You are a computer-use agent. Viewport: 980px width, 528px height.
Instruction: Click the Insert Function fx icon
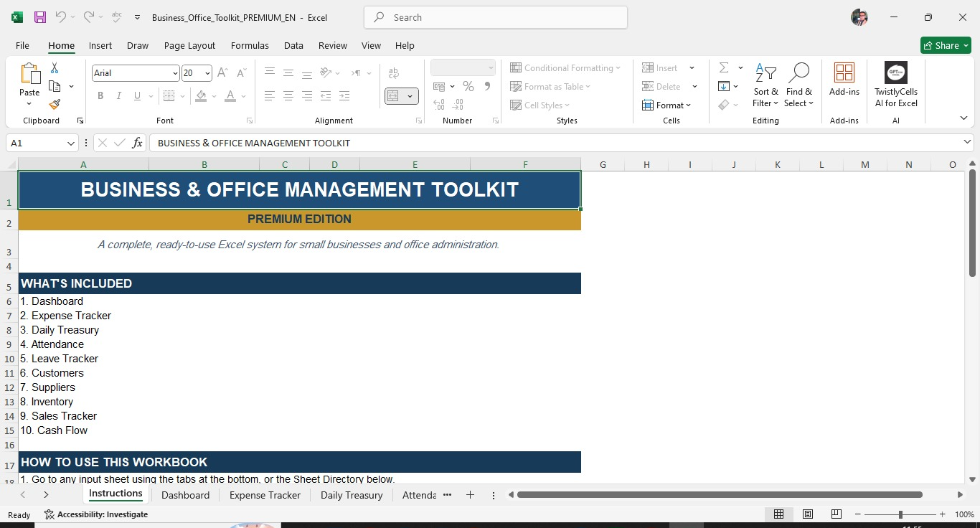click(138, 143)
